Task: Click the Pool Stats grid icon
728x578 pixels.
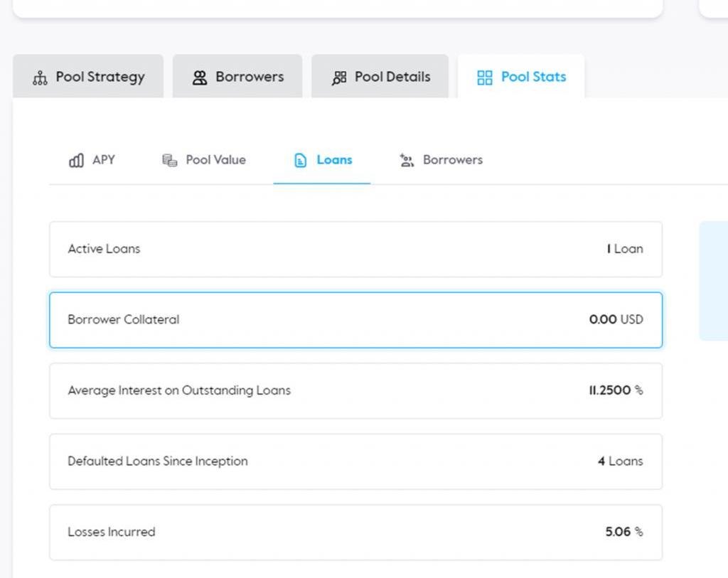Action: (x=485, y=77)
